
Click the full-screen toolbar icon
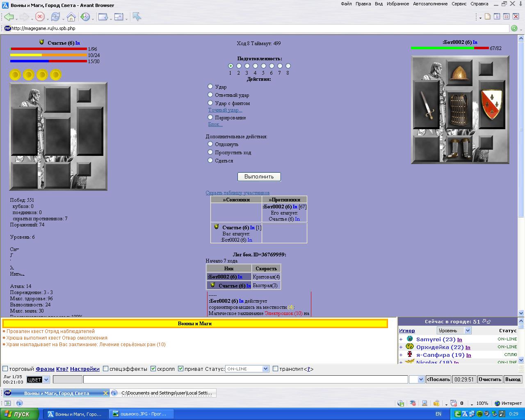119,17
